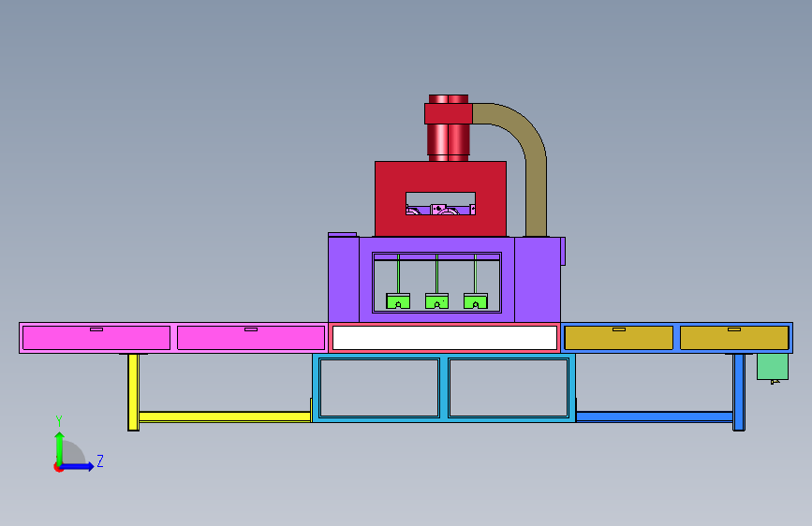Select the red cylindrical exhaust fan on top
This screenshot has width=812, height=526.
449,128
